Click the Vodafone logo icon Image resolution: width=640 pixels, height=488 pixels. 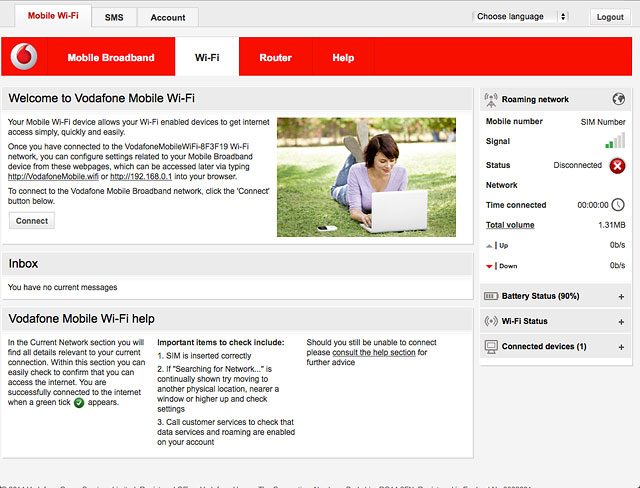[x=24, y=58]
